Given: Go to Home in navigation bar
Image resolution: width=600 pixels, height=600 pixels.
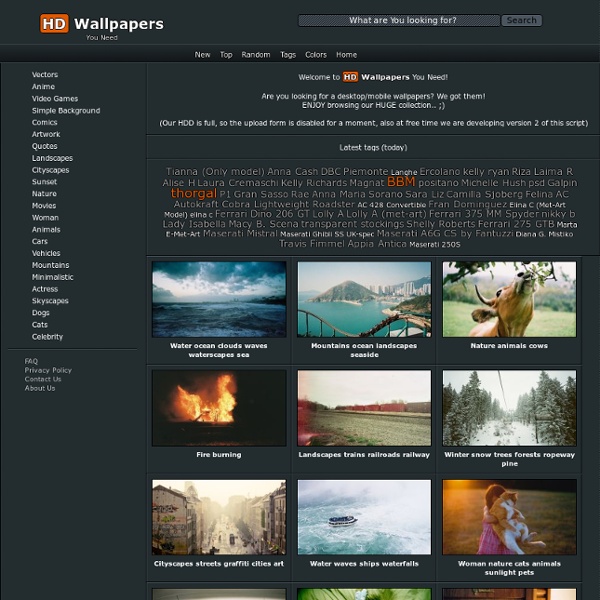Looking at the screenshot, I should [x=346, y=55].
